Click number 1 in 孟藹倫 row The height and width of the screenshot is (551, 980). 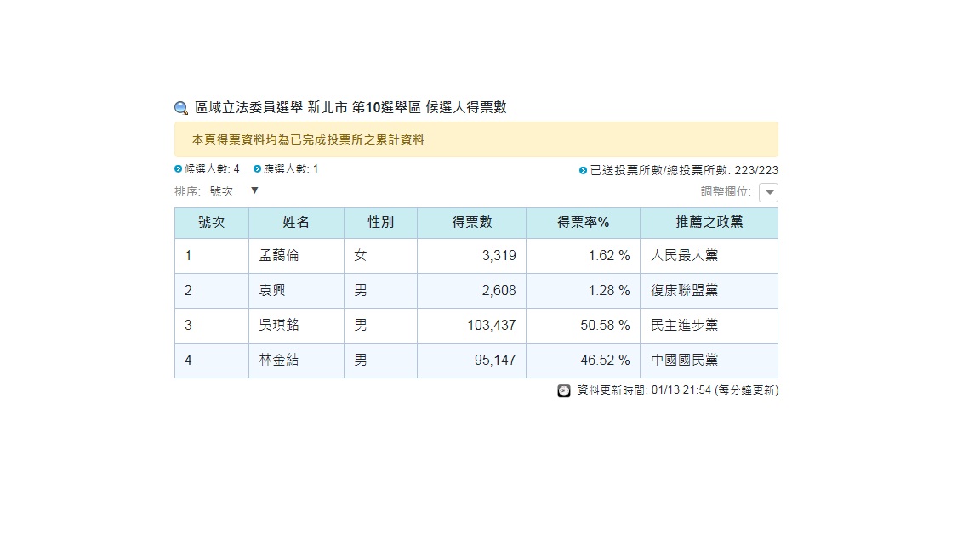coord(188,255)
